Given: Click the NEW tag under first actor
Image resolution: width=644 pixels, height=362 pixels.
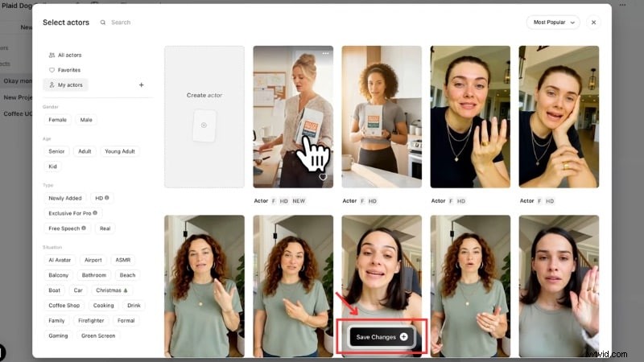Looking at the screenshot, I should tap(299, 201).
